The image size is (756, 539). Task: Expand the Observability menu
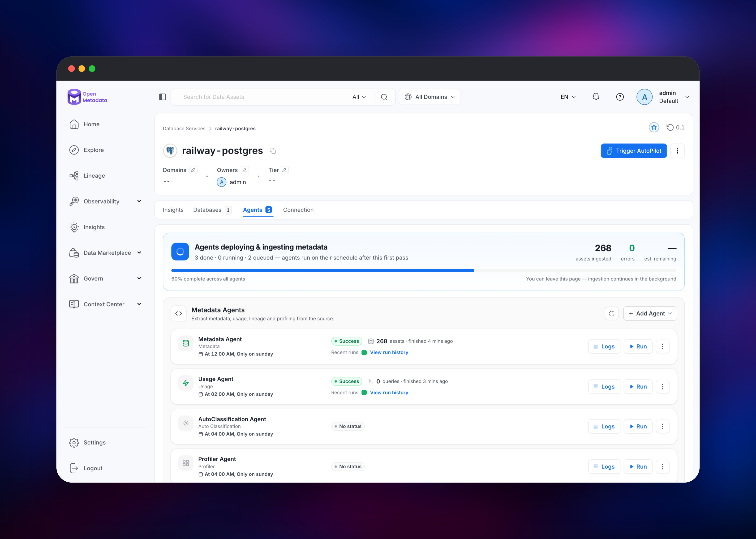click(139, 201)
